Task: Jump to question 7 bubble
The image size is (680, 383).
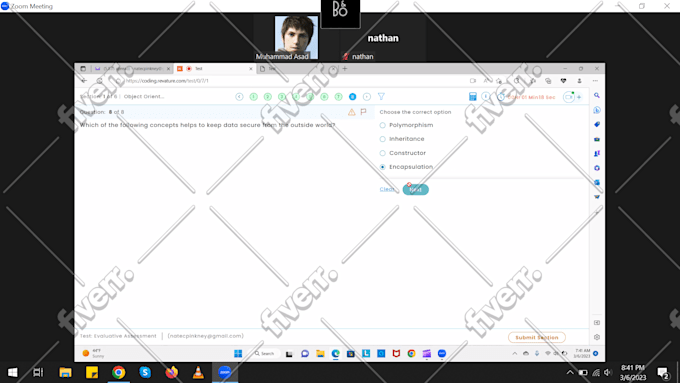Action: tap(338, 97)
